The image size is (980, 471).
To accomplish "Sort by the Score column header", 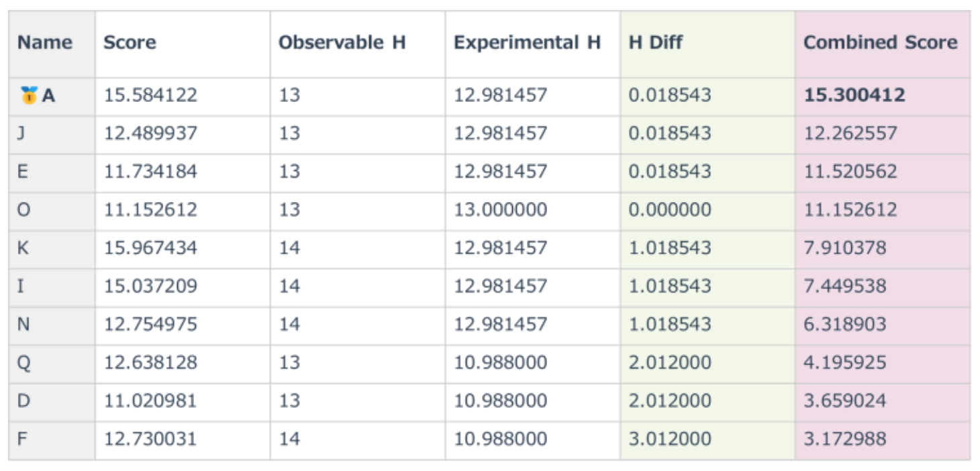I will click(x=130, y=43).
